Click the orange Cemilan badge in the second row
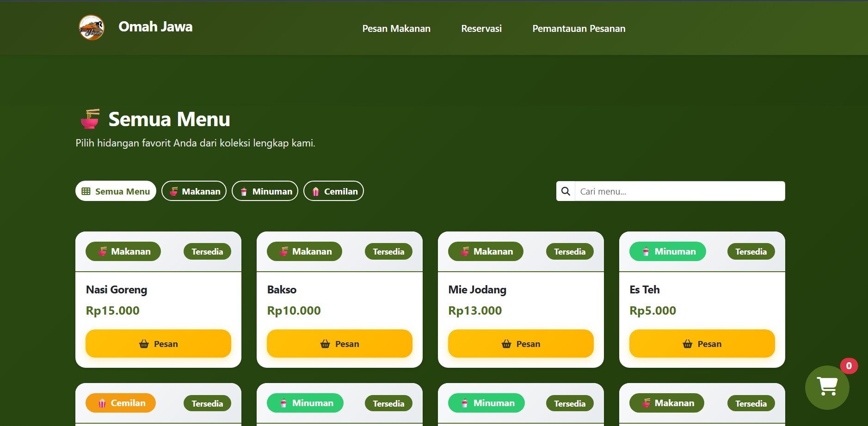The image size is (868, 426). (x=121, y=403)
